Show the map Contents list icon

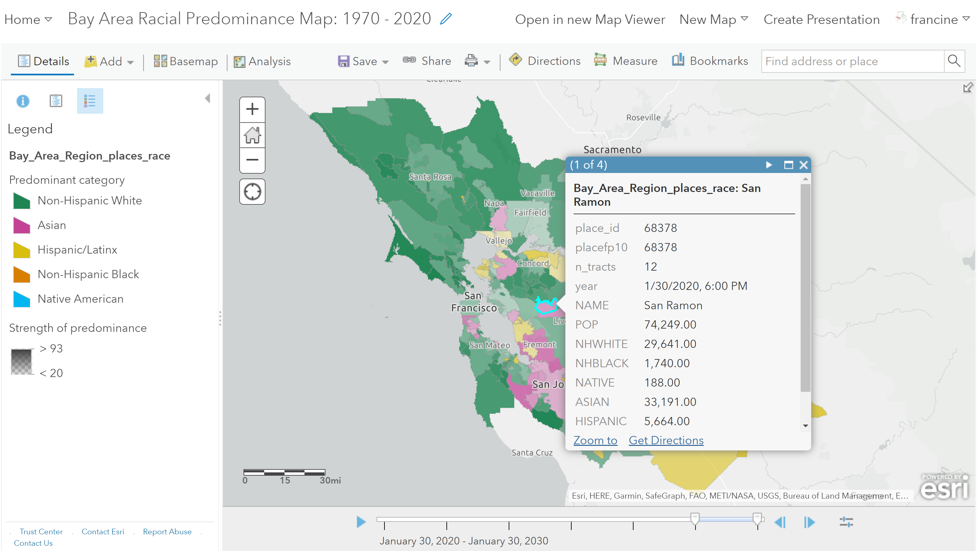[x=56, y=101]
